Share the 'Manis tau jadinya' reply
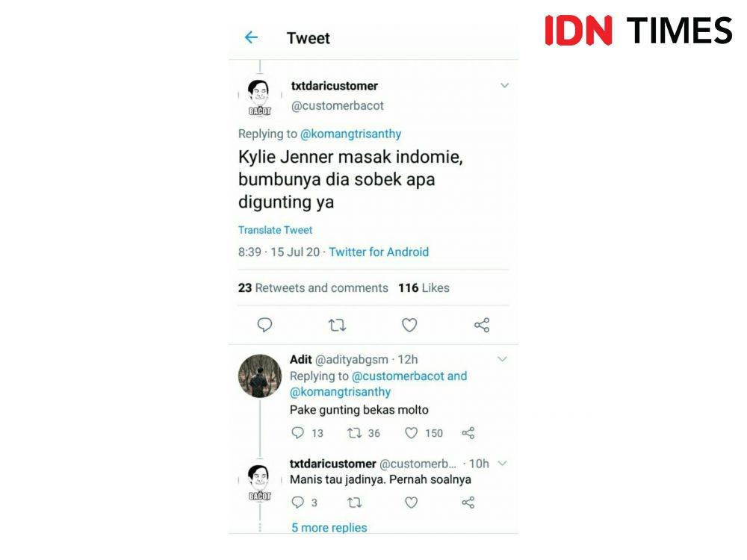 [x=468, y=503]
